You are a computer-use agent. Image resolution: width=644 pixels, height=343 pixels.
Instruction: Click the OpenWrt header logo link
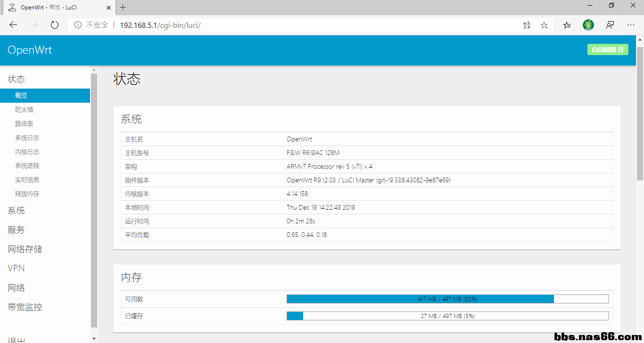[30, 50]
